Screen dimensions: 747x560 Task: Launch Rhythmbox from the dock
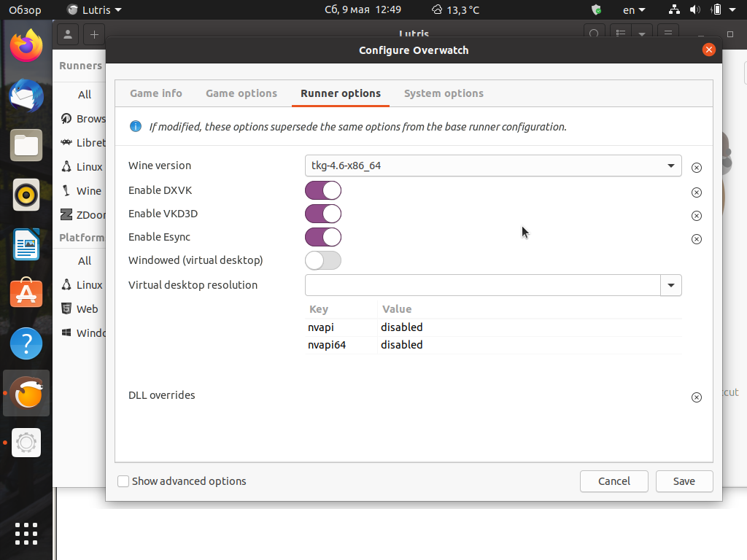[26, 195]
